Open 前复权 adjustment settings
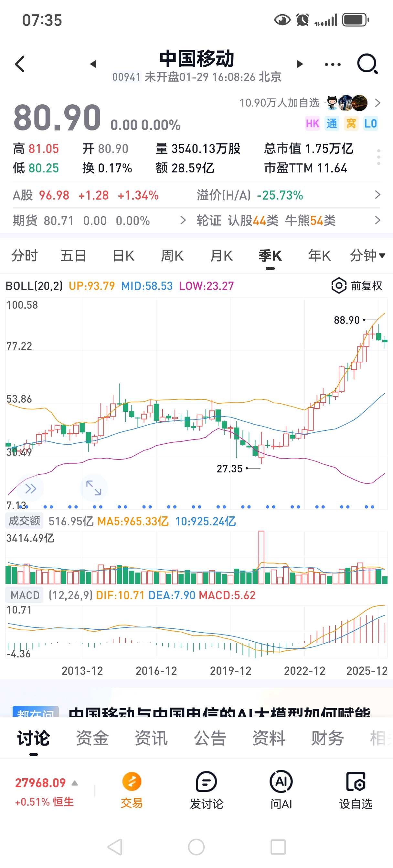This screenshot has width=393, height=868. [366, 286]
